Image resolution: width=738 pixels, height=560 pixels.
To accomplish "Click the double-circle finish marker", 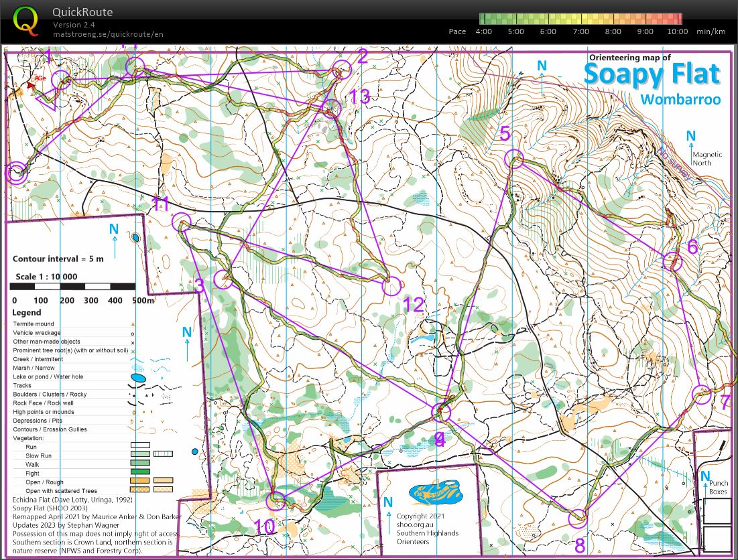I will click(16, 172).
